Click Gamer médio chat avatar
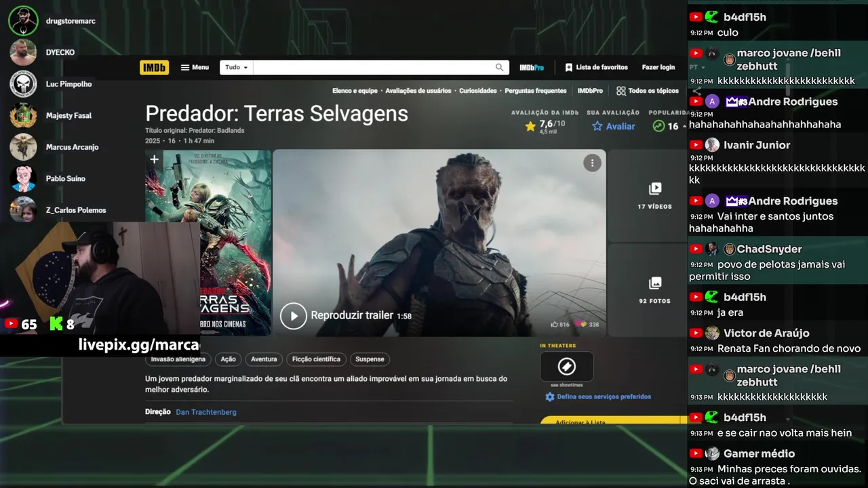 tap(712, 453)
